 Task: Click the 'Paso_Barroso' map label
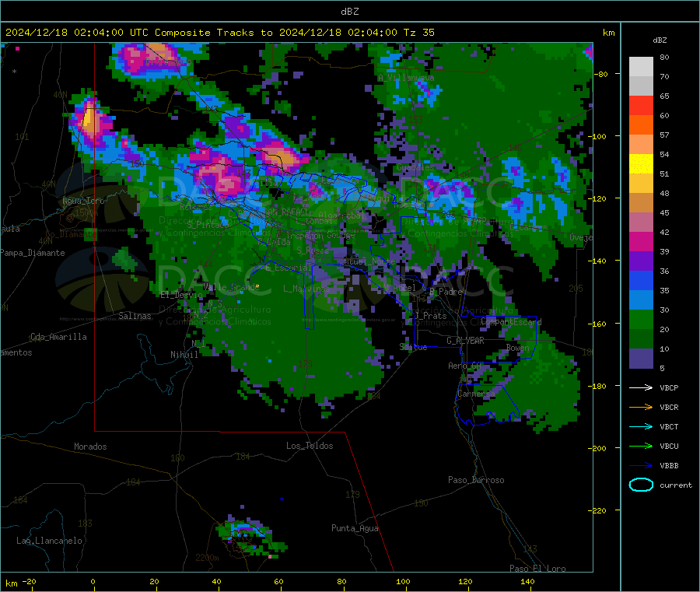pos(476,480)
